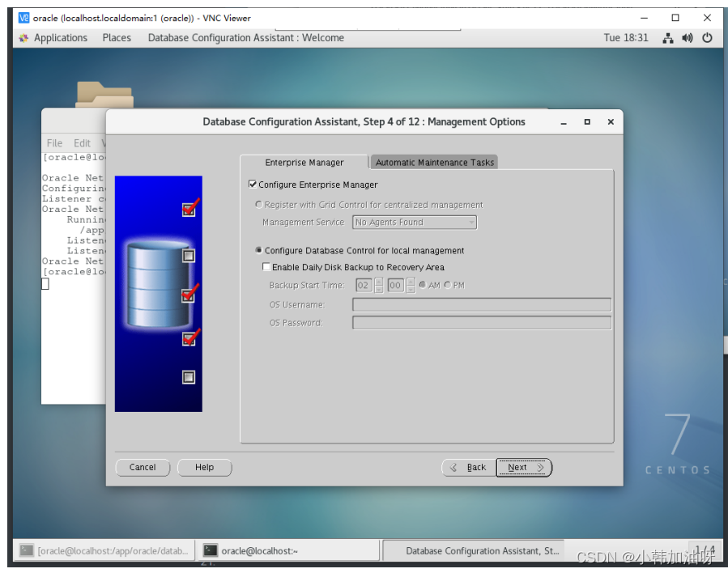Open Database Configuration Assistant : Welcome panel menu

click(245, 38)
